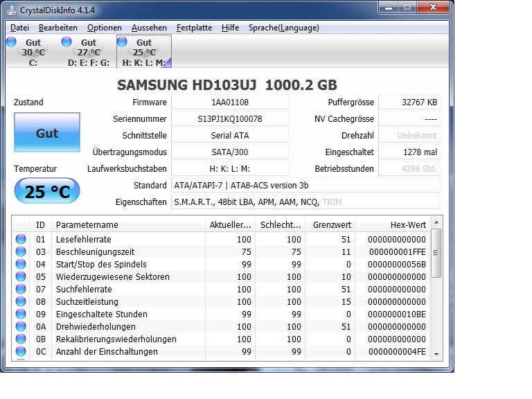
Task: Click the Grenzwert column header
Action: coord(330,224)
